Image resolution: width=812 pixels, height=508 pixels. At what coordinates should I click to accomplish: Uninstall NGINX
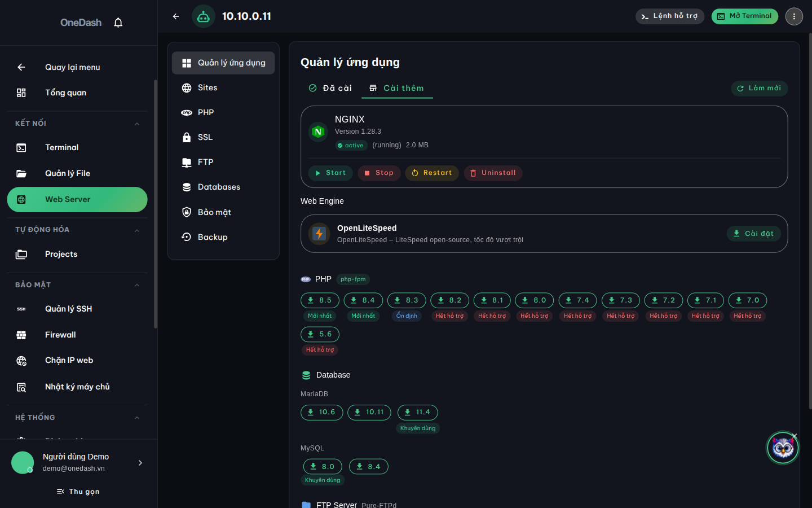click(493, 173)
